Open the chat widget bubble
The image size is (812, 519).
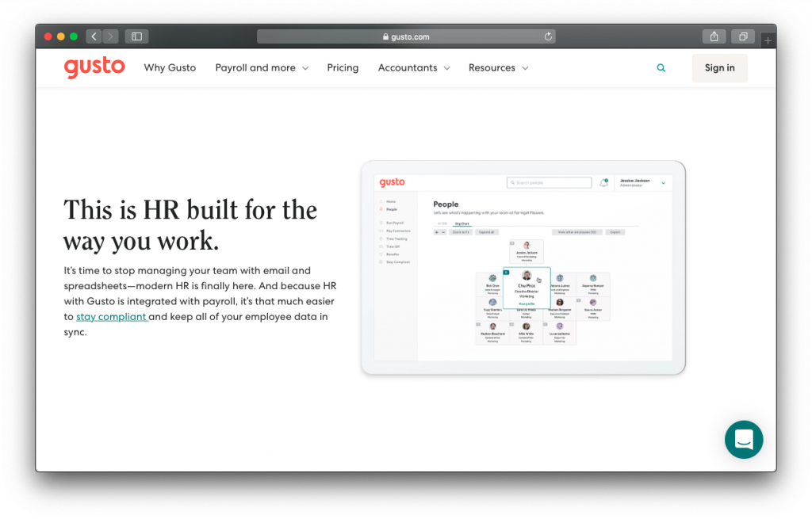(x=744, y=440)
